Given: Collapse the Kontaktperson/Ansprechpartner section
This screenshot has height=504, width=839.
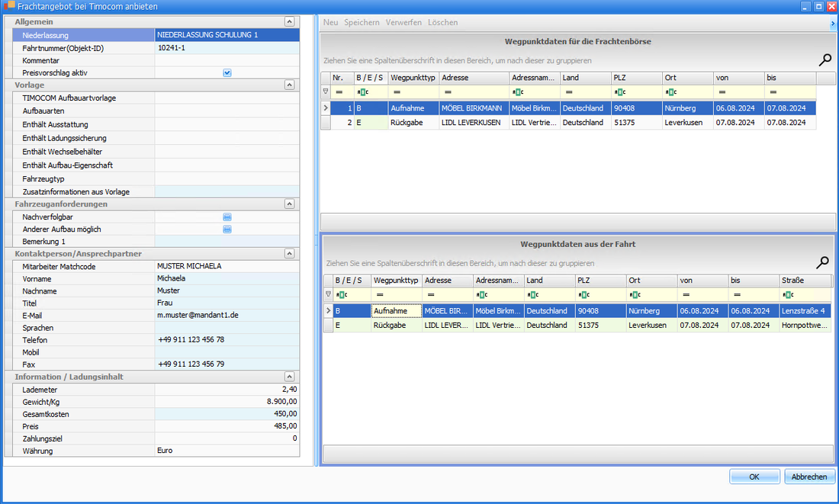Looking at the screenshot, I should (x=289, y=254).
